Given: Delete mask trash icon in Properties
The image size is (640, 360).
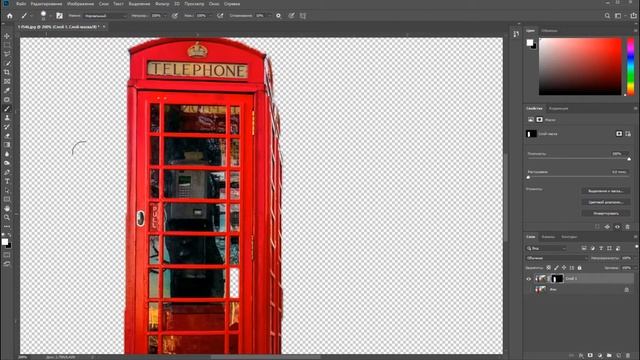Looking at the screenshot, I should click(x=628, y=227).
